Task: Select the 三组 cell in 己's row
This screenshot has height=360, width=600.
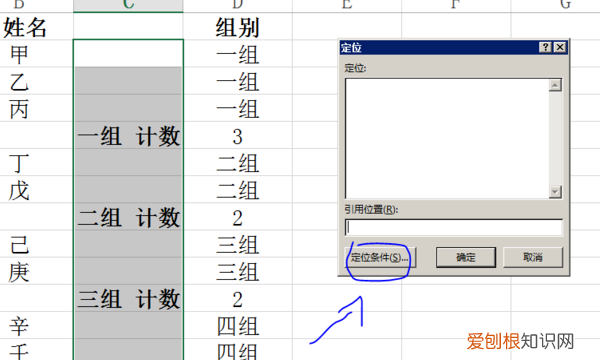Action: [x=238, y=244]
